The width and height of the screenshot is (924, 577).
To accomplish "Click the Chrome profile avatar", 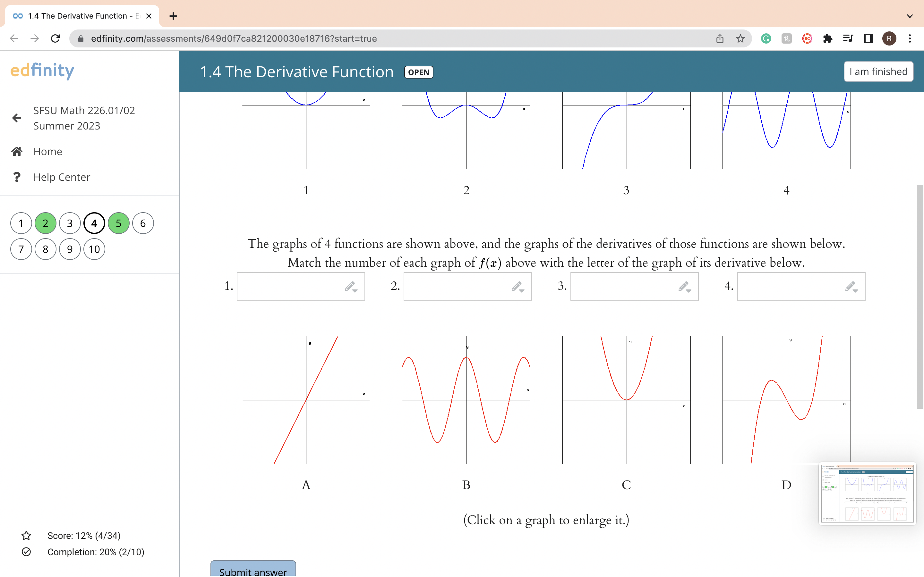I will [x=889, y=38].
